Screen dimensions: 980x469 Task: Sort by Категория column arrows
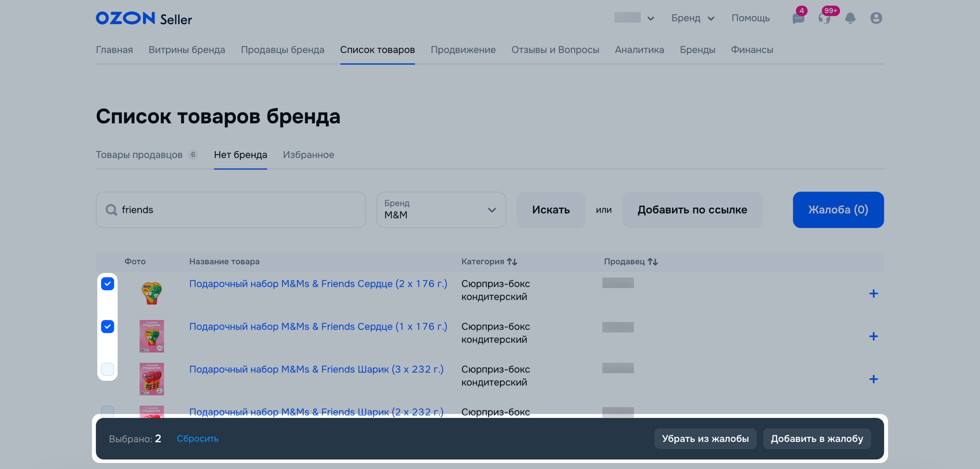[512, 262]
